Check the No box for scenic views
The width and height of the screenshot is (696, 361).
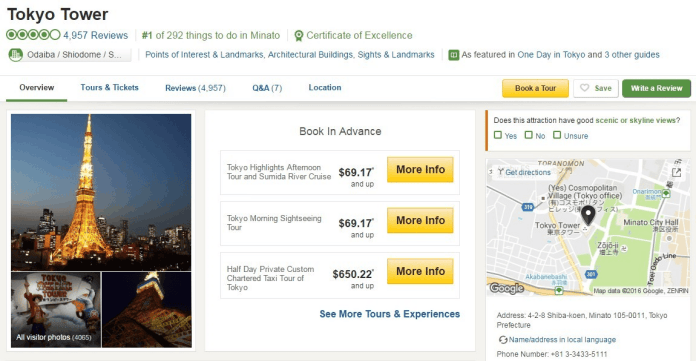[x=528, y=135]
